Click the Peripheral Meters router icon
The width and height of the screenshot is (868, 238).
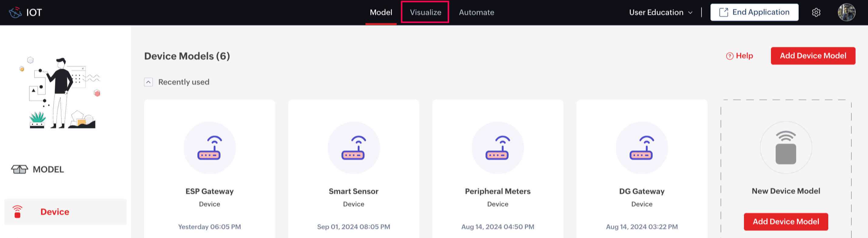pyautogui.click(x=497, y=148)
